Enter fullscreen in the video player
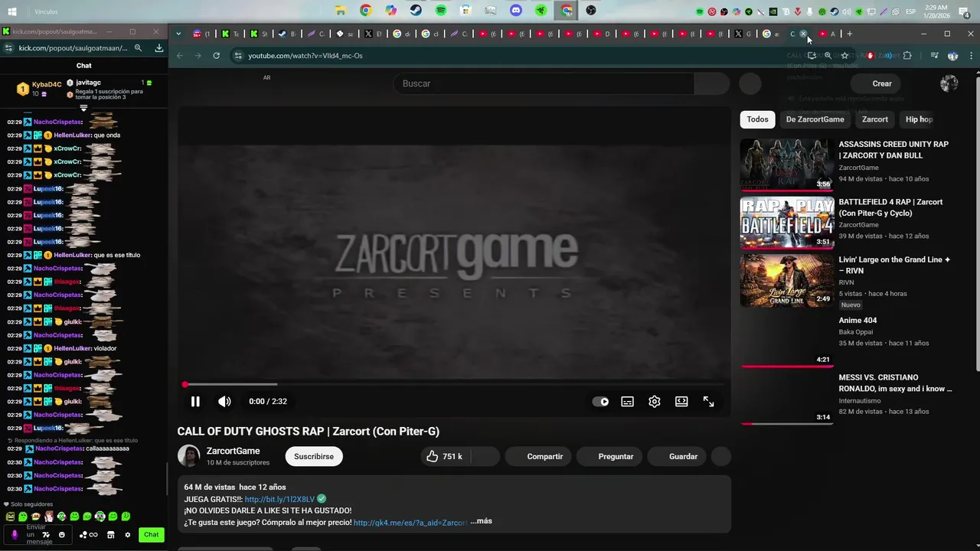 point(709,401)
